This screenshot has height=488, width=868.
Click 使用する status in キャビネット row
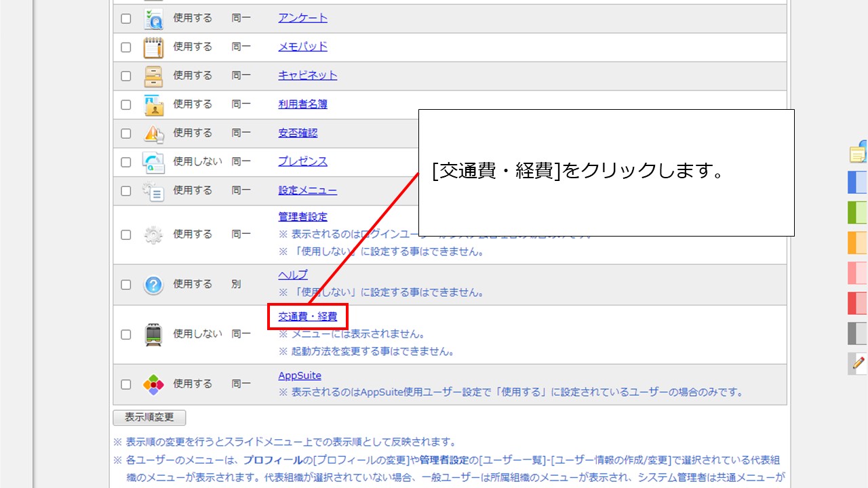coord(193,75)
